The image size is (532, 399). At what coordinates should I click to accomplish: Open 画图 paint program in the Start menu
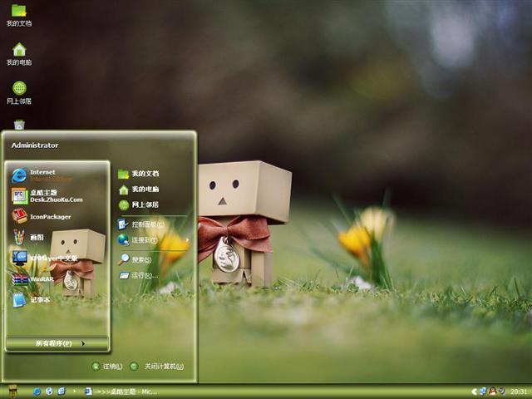[x=27, y=237]
